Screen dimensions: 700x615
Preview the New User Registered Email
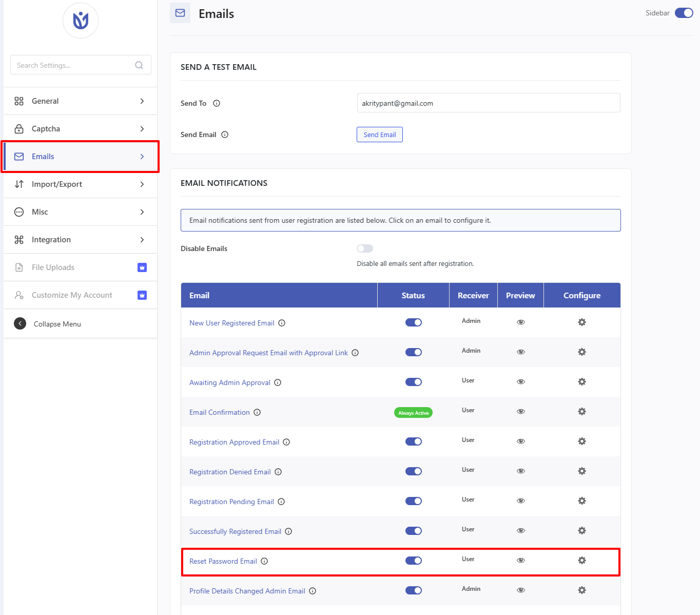(x=521, y=322)
